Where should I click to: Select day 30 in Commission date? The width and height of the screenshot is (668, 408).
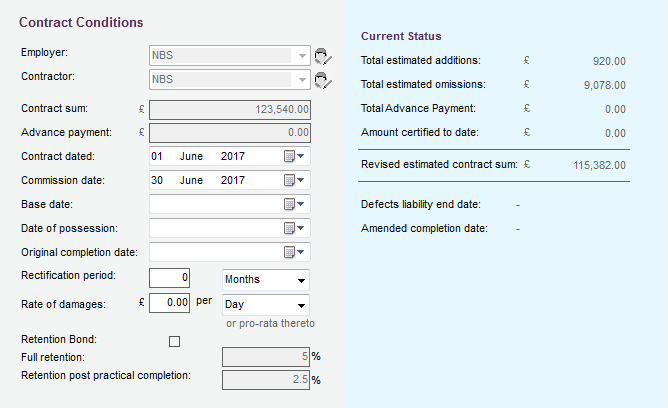tap(157, 180)
